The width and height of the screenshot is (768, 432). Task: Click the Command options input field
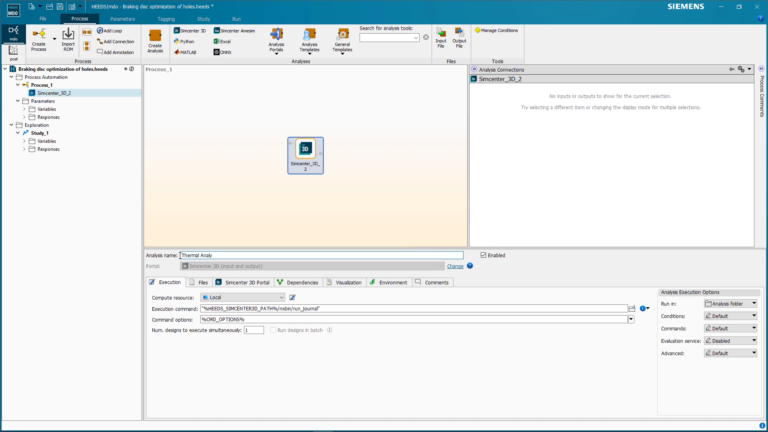pos(414,319)
